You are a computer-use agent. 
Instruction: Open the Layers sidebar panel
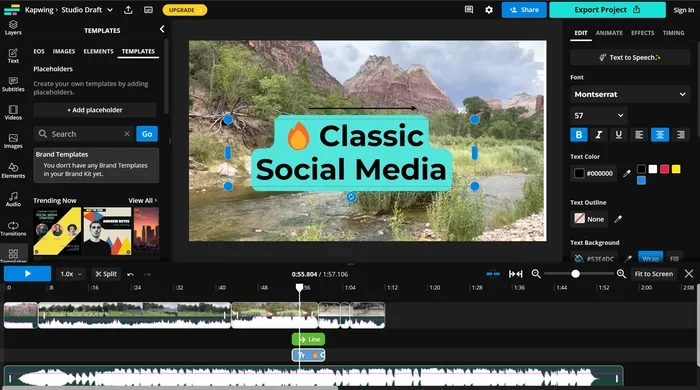coord(13,28)
